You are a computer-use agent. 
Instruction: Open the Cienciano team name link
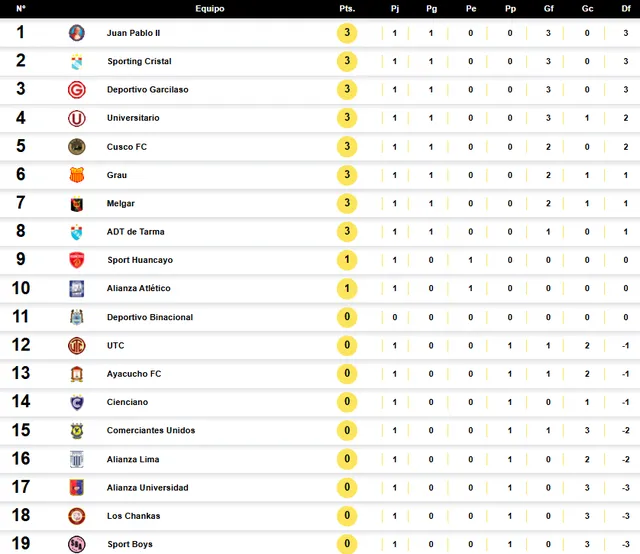coord(127,402)
